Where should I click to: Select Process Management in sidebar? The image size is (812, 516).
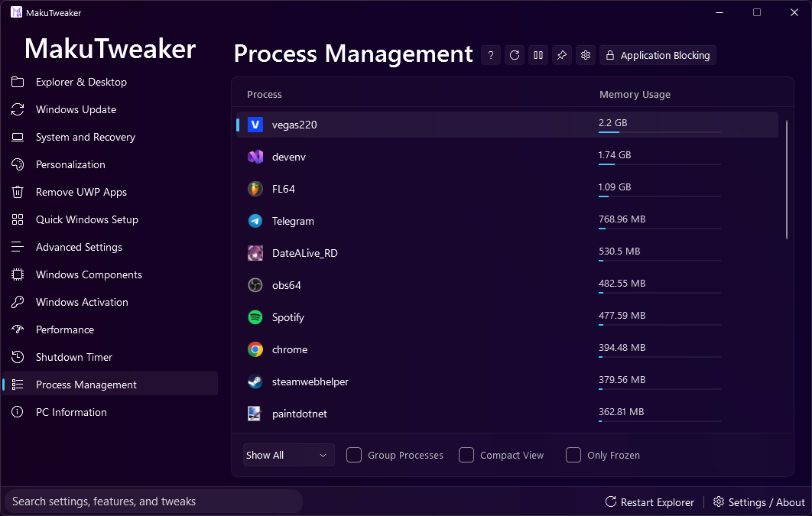(110, 385)
